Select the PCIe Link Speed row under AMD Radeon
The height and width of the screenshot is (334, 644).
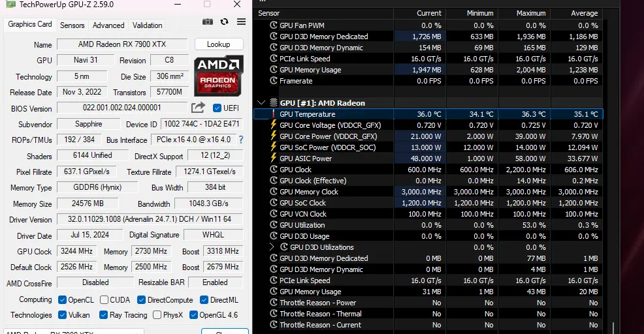coord(428,281)
